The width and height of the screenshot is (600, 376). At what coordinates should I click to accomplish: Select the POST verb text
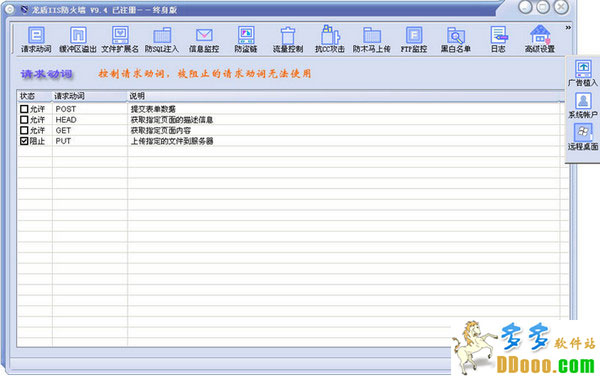[x=66, y=109]
